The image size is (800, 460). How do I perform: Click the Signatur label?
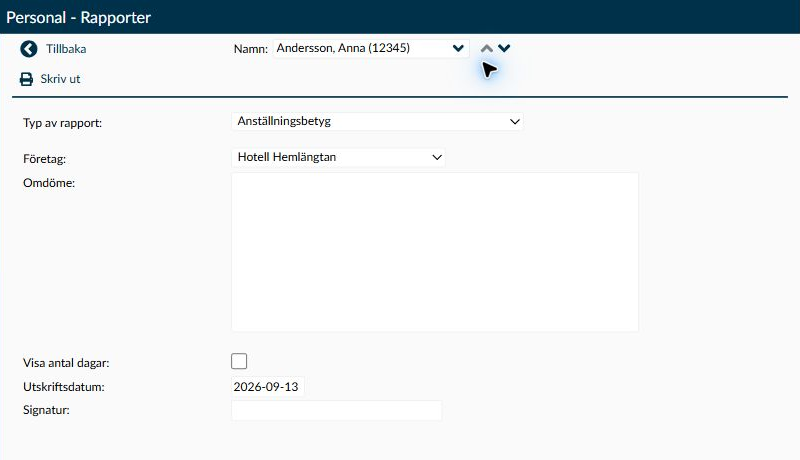coord(46,410)
